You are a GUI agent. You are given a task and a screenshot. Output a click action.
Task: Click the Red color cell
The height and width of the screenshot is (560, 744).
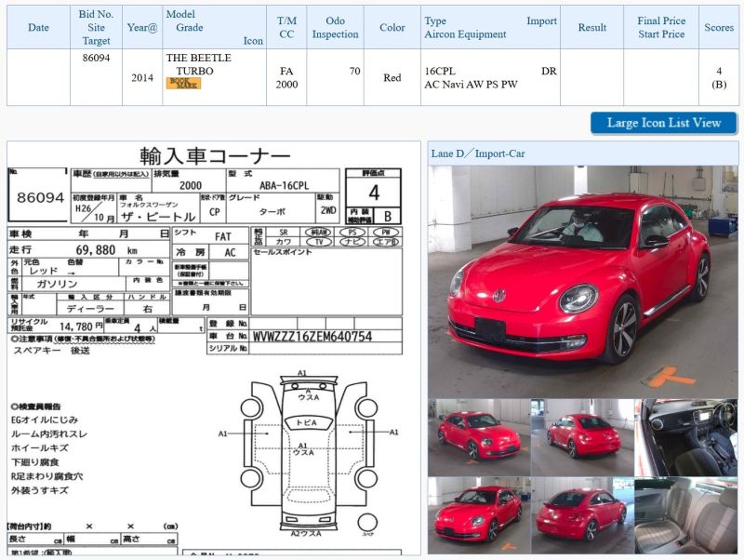point(392,78)
